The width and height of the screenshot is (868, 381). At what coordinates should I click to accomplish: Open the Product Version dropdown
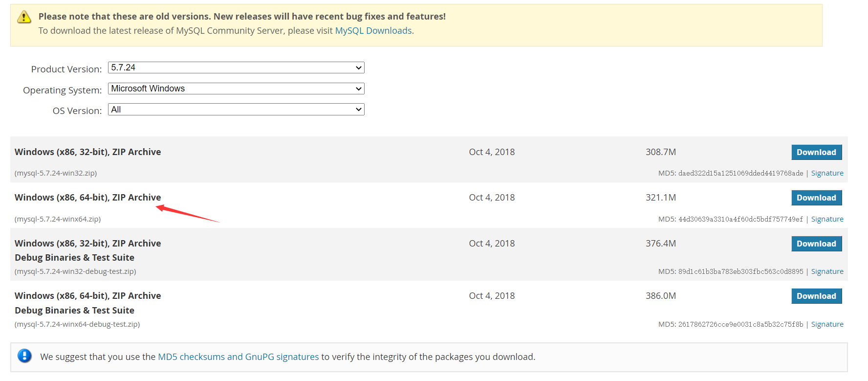click(236, 67)
